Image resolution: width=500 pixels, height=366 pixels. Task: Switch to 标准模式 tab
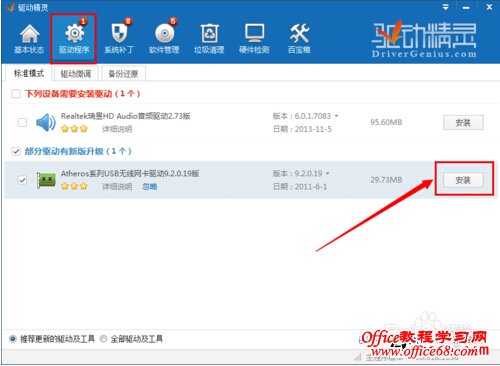tap(29, 73)
